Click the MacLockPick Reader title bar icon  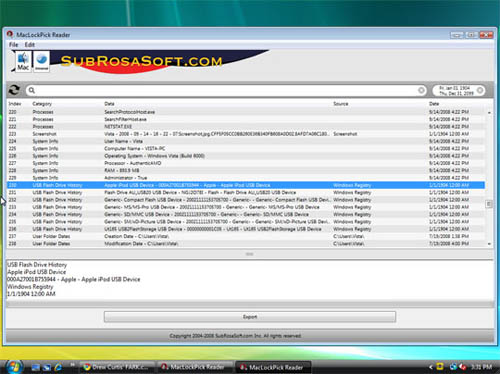10,34
